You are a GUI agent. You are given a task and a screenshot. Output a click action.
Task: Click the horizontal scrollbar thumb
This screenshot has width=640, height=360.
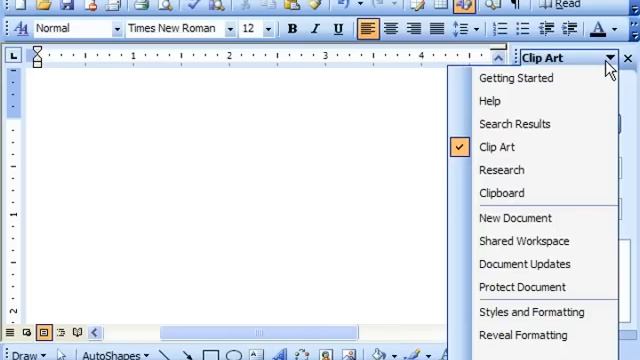tap(259, 333)
